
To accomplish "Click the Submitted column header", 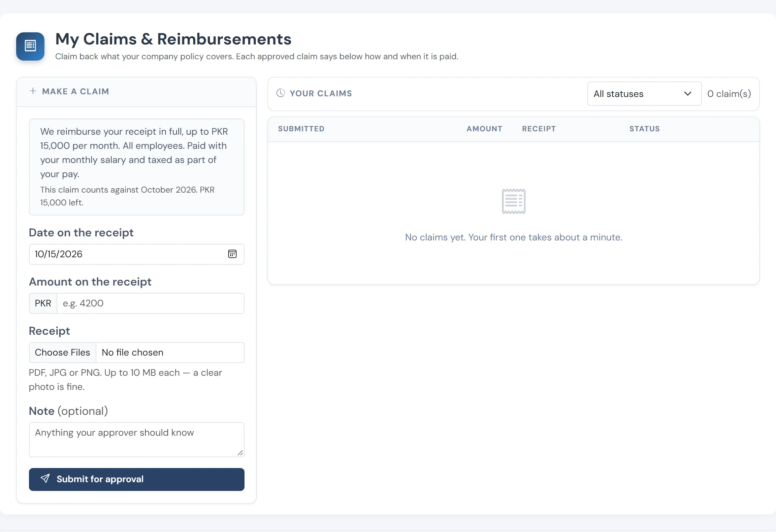I will click(301, 129).
